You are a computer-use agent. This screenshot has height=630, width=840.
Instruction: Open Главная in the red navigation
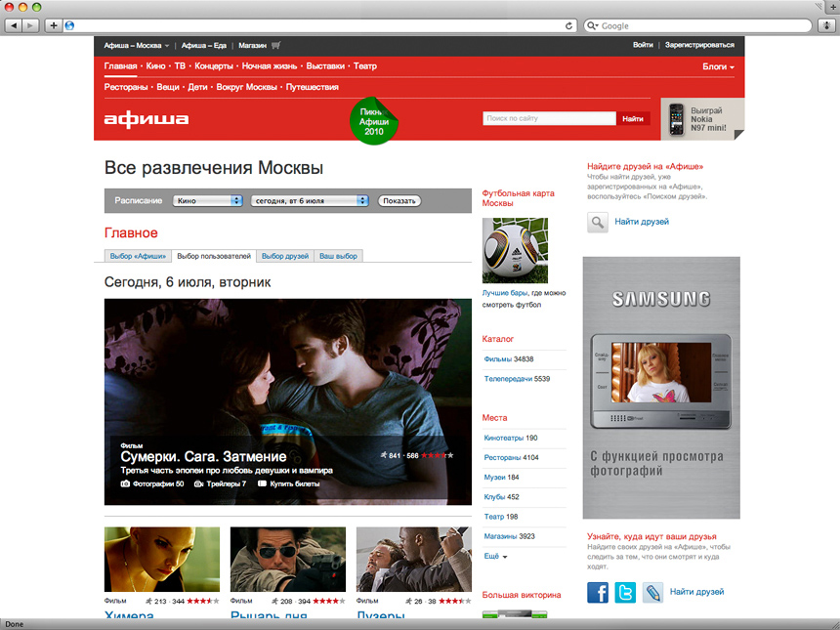pos(120,65)
